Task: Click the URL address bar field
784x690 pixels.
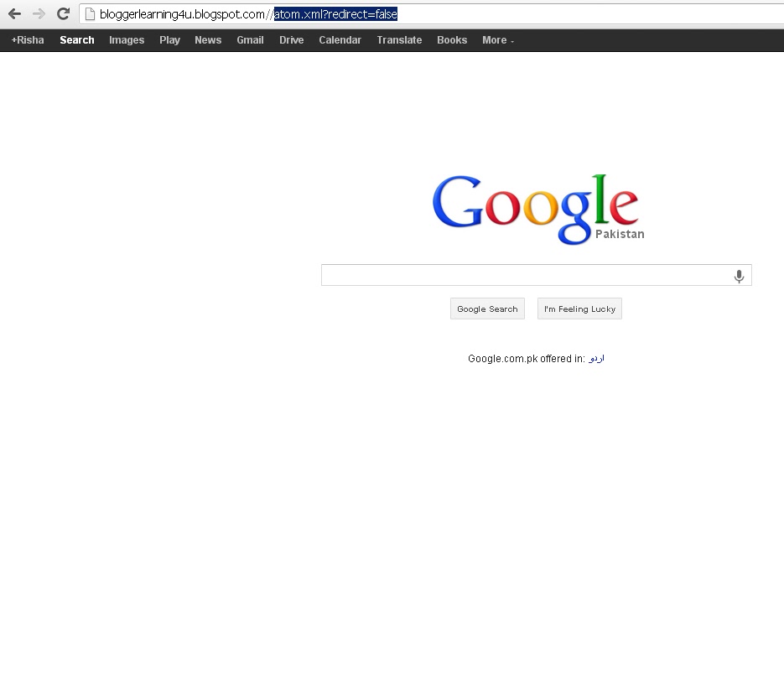Action: [x=432, y=14]
